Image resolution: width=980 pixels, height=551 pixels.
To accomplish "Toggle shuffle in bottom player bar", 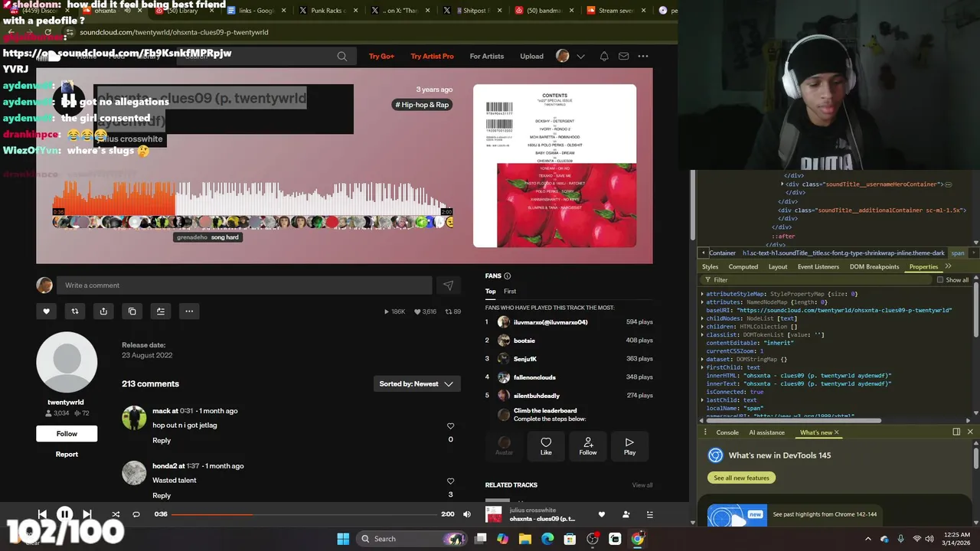I will 116,514.
